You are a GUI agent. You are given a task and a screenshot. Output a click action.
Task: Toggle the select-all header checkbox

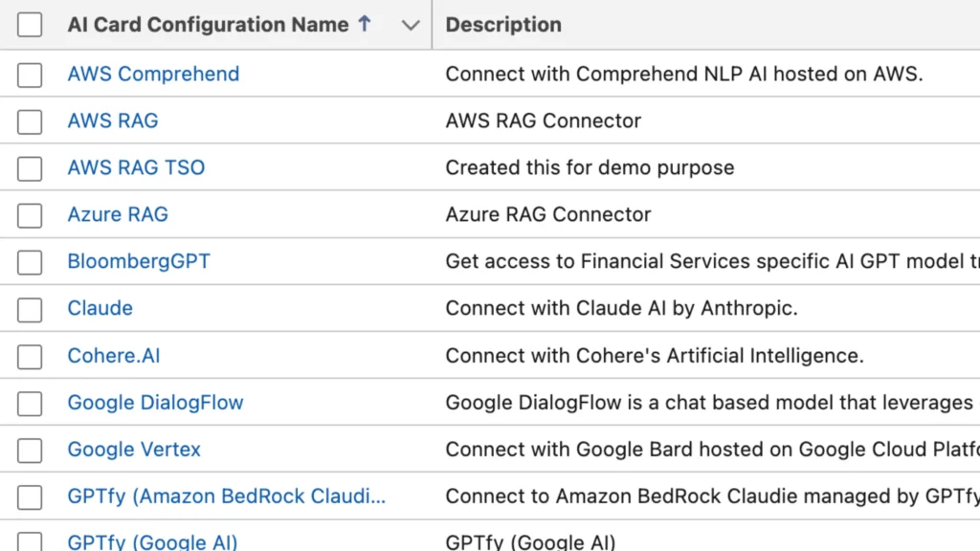click(x=30, y=25)
